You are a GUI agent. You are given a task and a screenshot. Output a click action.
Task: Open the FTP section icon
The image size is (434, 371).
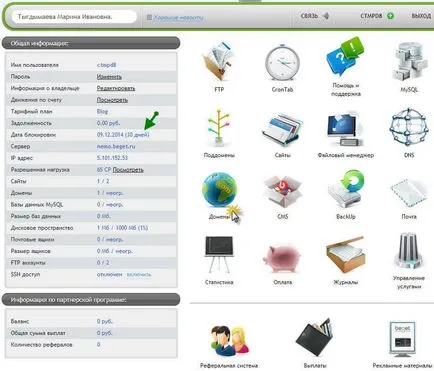(x=219, y=62)
